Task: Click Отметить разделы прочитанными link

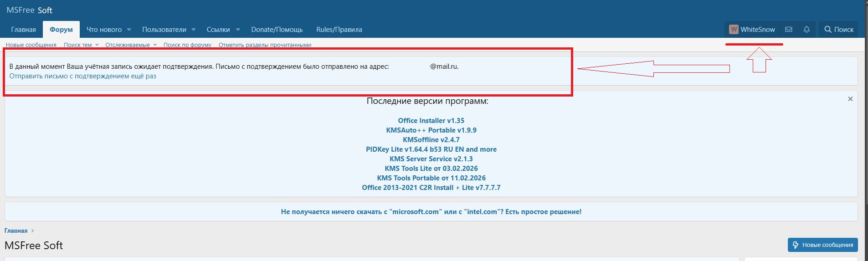Action: [x=265, y=45]
